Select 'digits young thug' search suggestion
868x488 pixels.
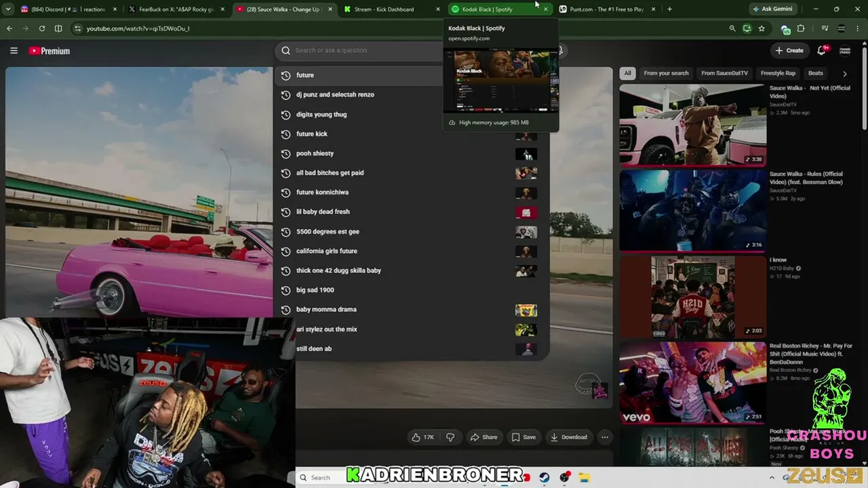pyautogui.click(x=412, y=115)
